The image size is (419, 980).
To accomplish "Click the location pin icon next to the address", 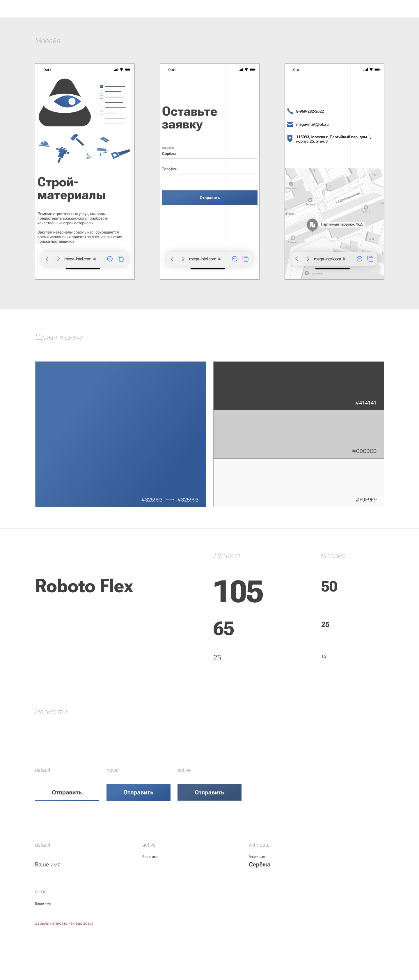I will pos(290,138).
